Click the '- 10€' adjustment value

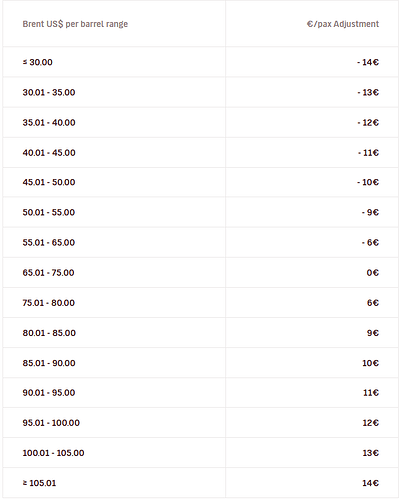(x=368, y=182)
